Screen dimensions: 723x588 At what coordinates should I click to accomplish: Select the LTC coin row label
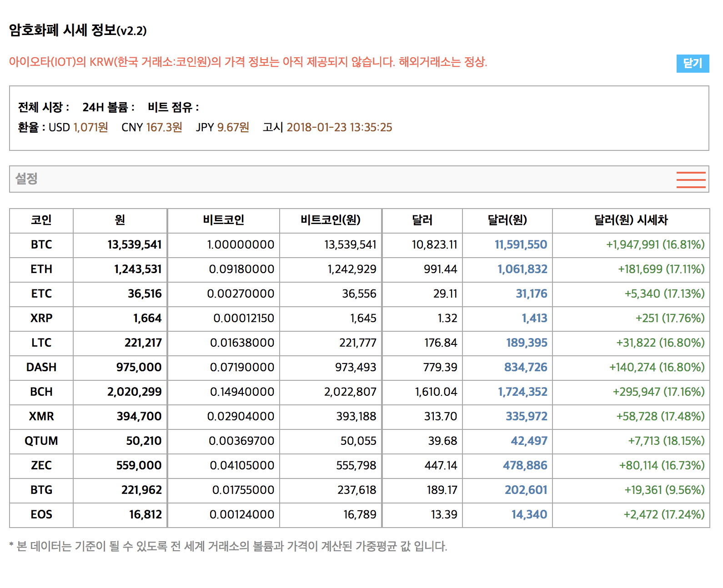41,343
